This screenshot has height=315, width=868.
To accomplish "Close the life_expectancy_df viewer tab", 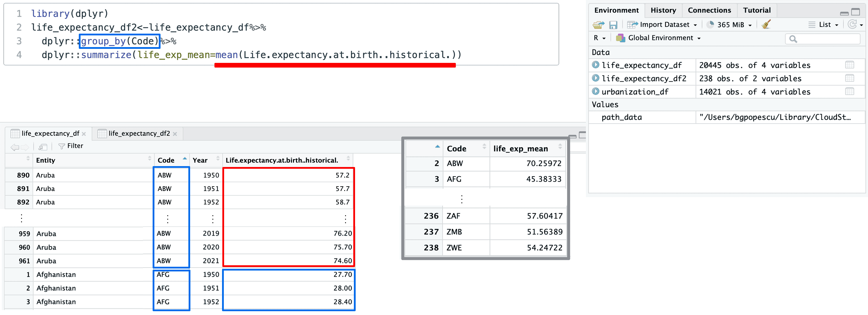I will (x=84, y=134).
